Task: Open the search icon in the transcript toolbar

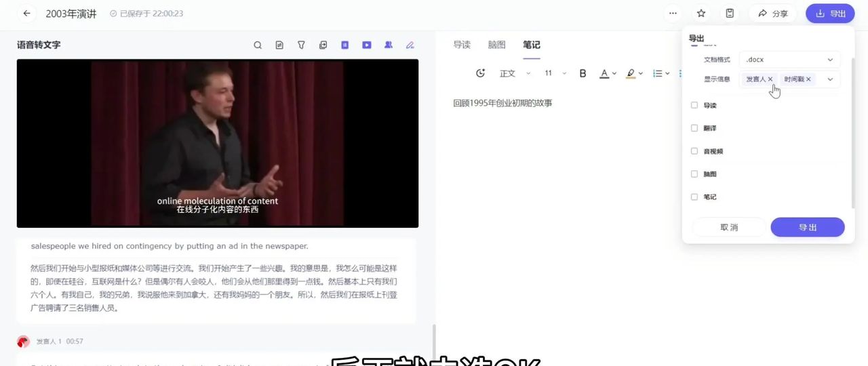Action: pyautogui.click(x=258, y=45)
